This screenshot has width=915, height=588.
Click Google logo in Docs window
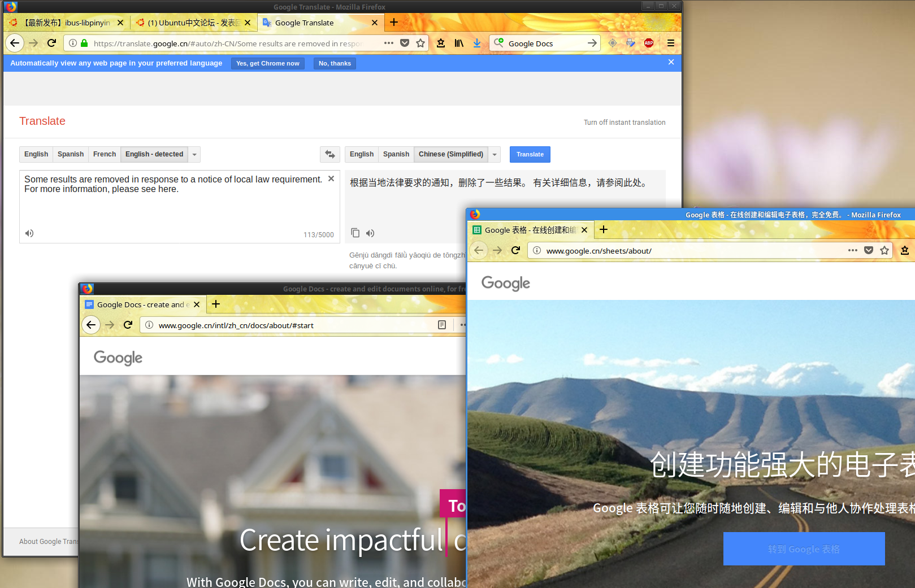click(x=118, y=358)
